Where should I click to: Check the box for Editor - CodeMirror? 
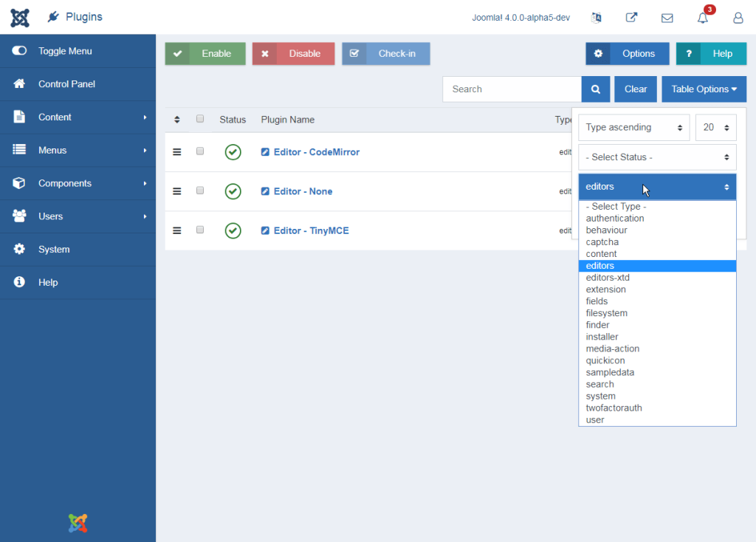[200, 151]
